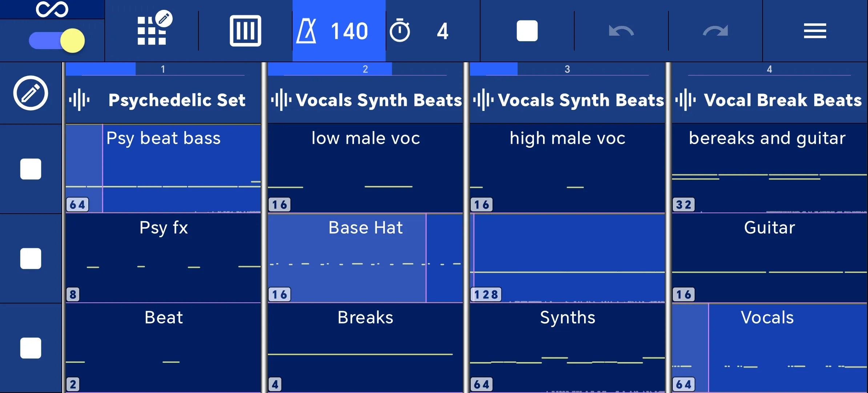Tap the infinity loop logo icon
Screen dimensions: 868x393
(52, 9)
